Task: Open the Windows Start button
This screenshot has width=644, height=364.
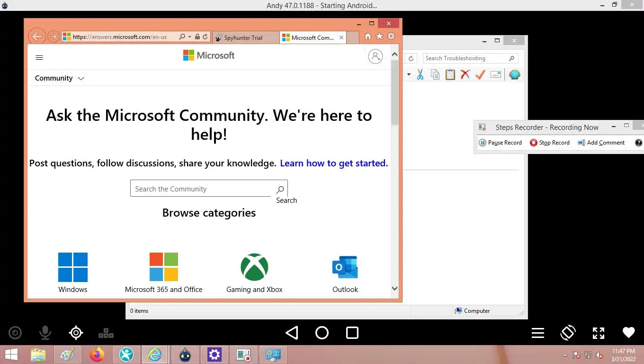Action: 11,355
